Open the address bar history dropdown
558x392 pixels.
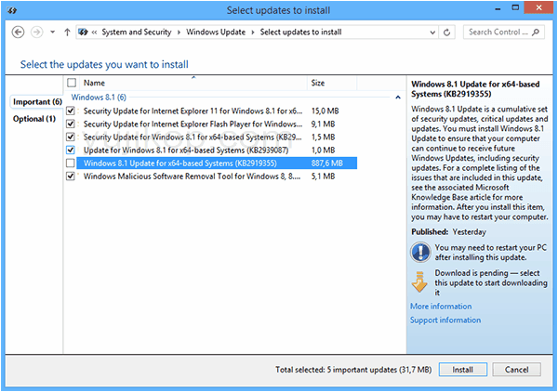click(x=432, y=33)
